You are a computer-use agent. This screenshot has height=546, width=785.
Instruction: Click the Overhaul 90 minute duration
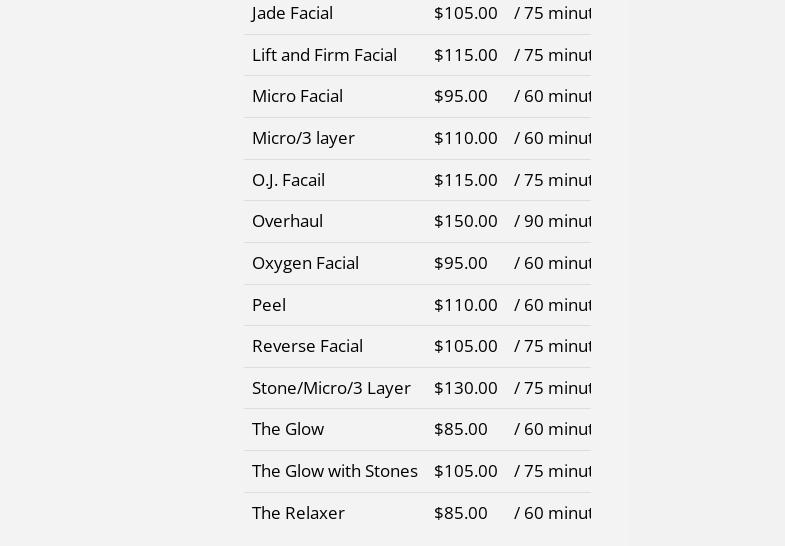click(553, 221)
